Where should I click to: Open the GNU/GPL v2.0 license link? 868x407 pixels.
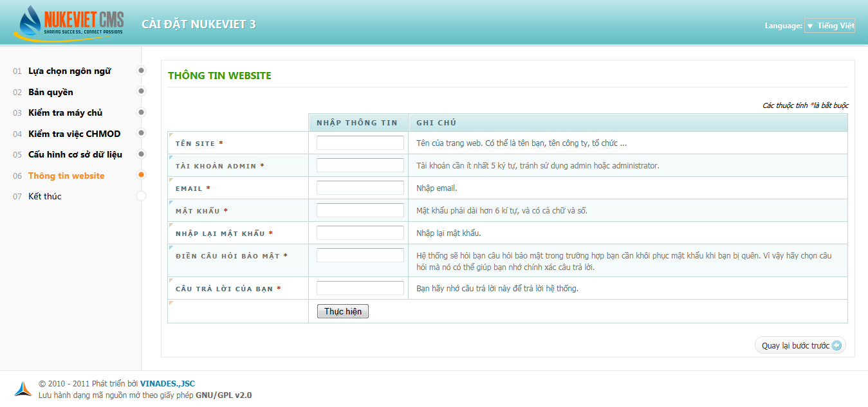click(x=223, y=395)
